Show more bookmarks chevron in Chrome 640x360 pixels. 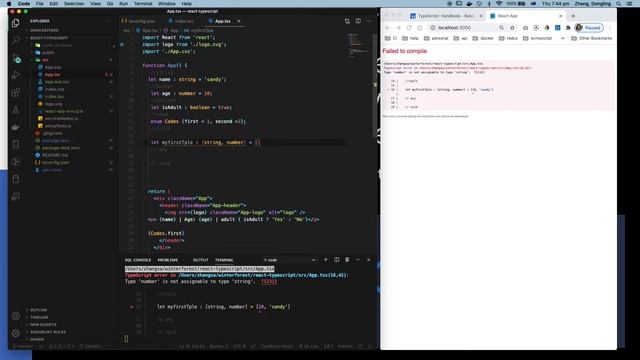coord(563,38)
